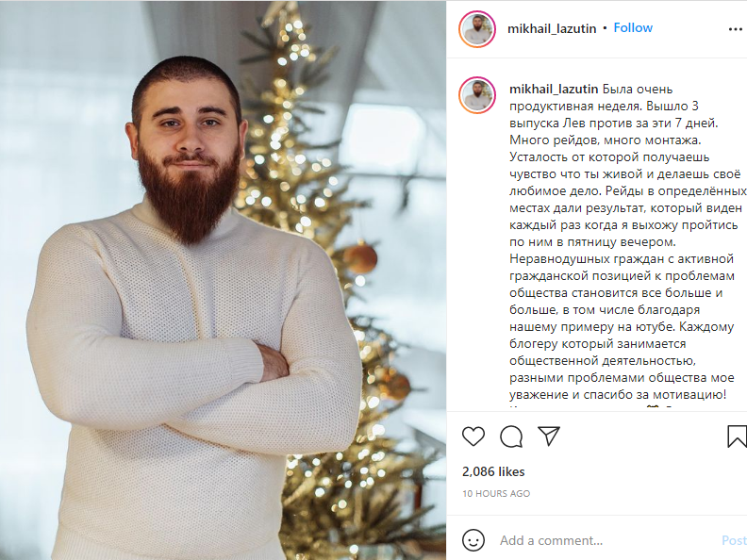Share post using paper plane icon

click(x=548, y=436)
